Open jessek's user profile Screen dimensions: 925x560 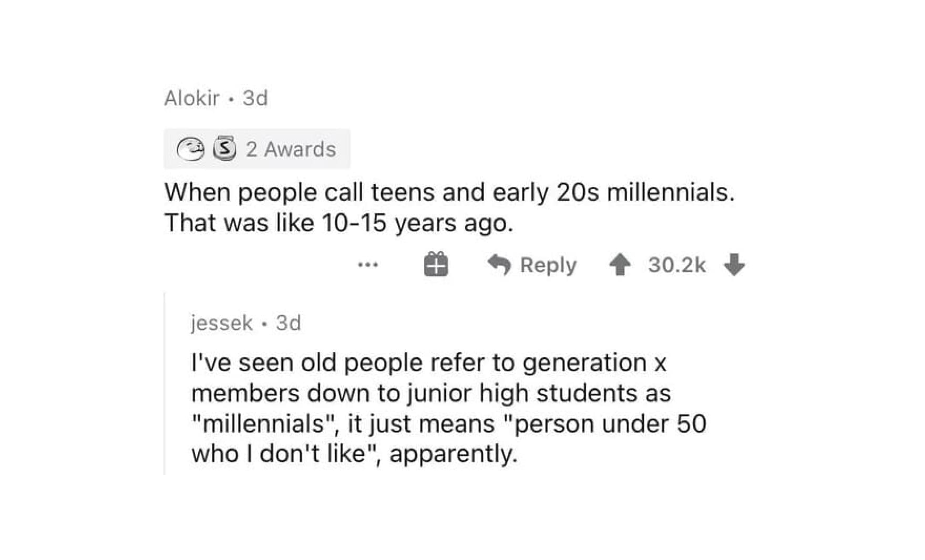click(x=221, y=323)
